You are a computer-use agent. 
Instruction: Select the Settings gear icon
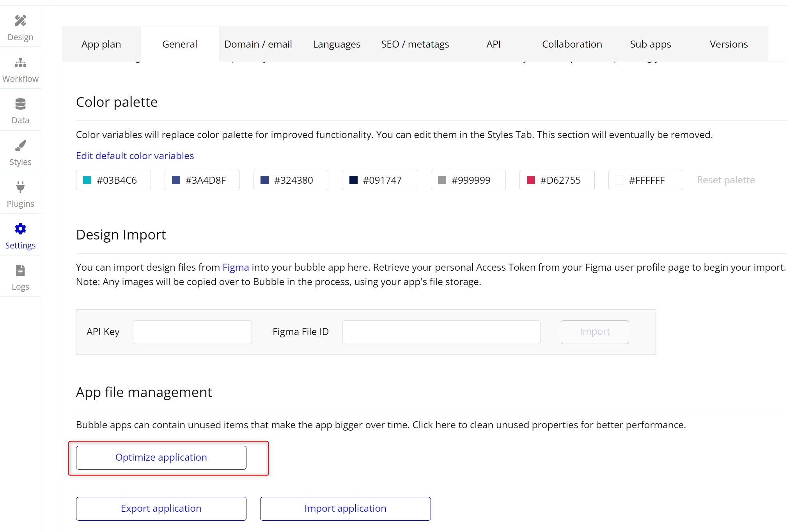20,229
